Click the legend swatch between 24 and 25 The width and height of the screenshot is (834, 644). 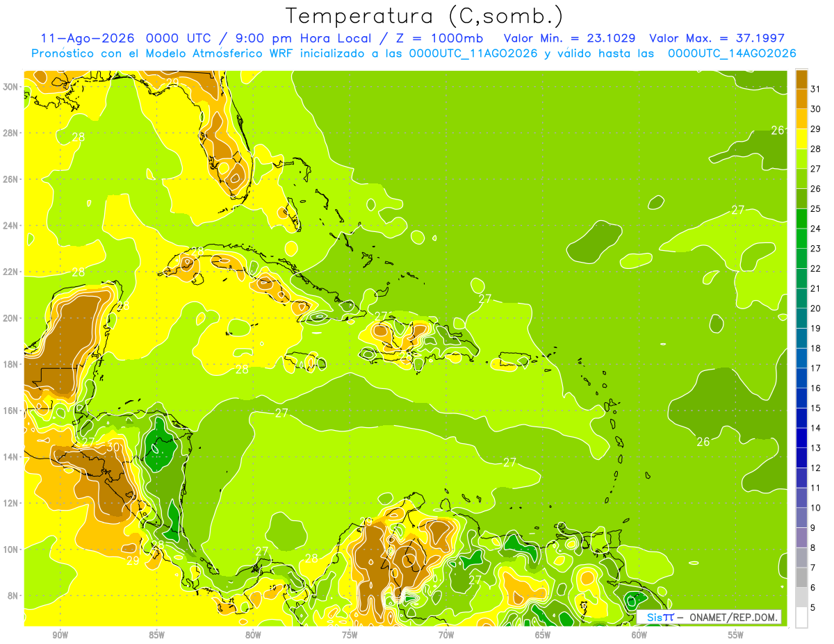[x=801, y=218]
